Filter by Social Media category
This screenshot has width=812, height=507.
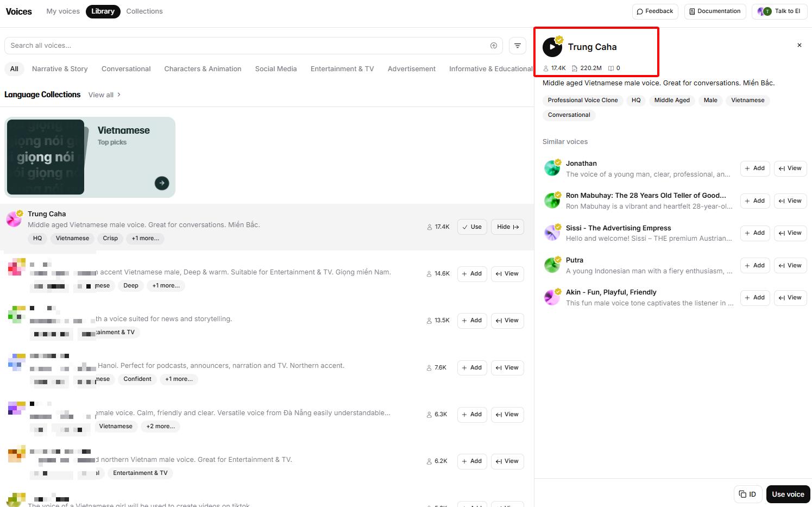pos(276,69)
